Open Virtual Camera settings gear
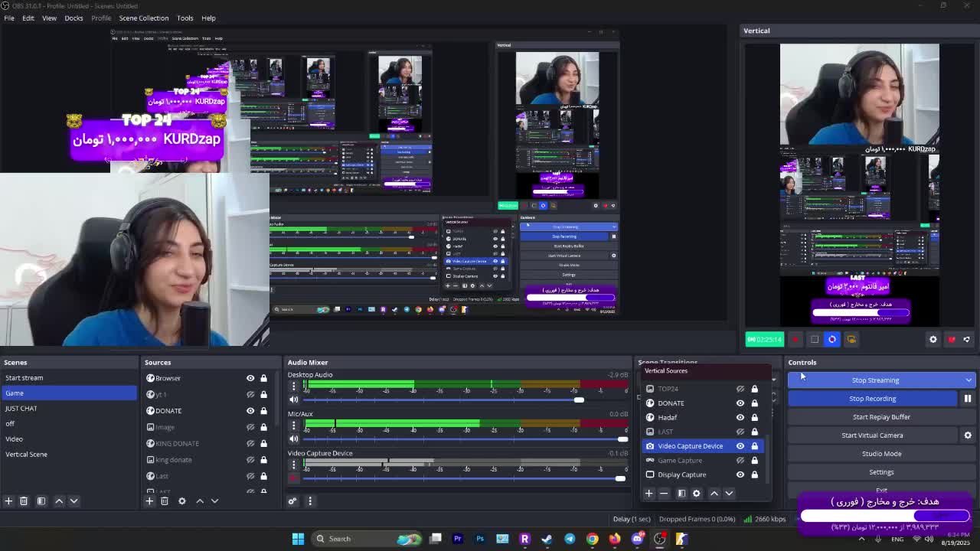Image resolution: width=980 pixels, height=551 pixels. tap(968, 435)
